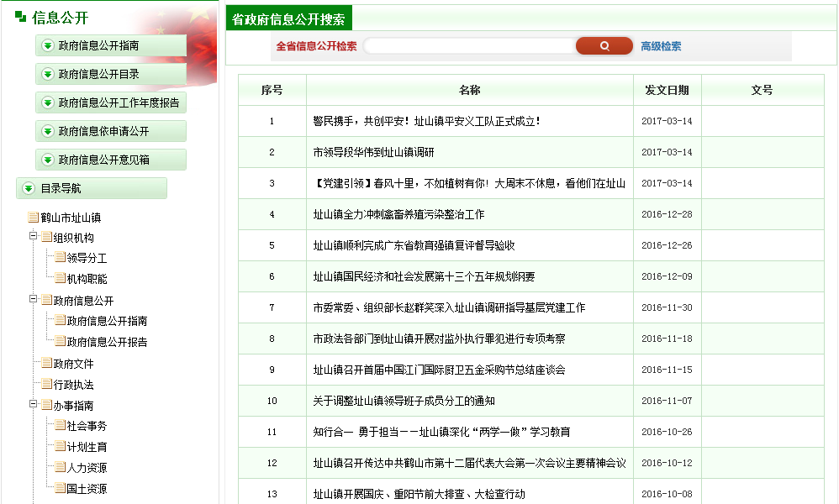Collapse the 政府信息公开 tree node
The image size is (839, 504).
pyautogui.click(x=34, y=299)
